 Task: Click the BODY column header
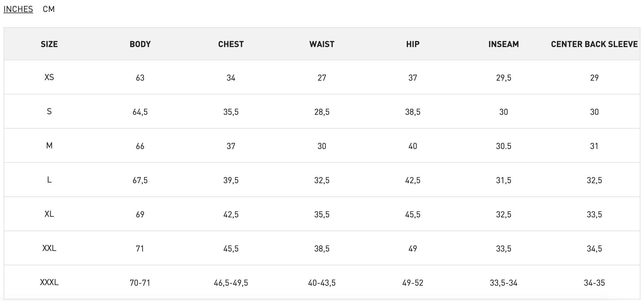[x=140, y=44]
